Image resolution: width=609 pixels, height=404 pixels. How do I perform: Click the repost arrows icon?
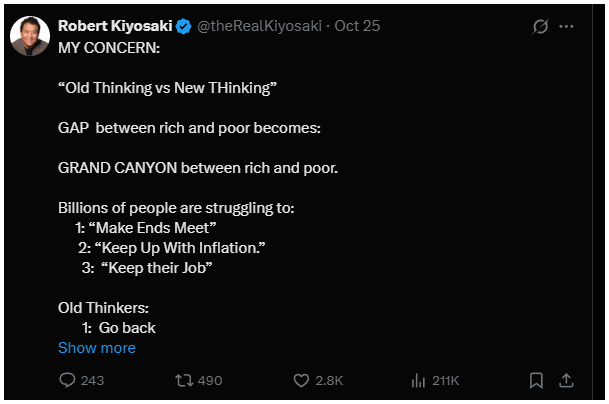pyautogui.click(x=184, y=380)
